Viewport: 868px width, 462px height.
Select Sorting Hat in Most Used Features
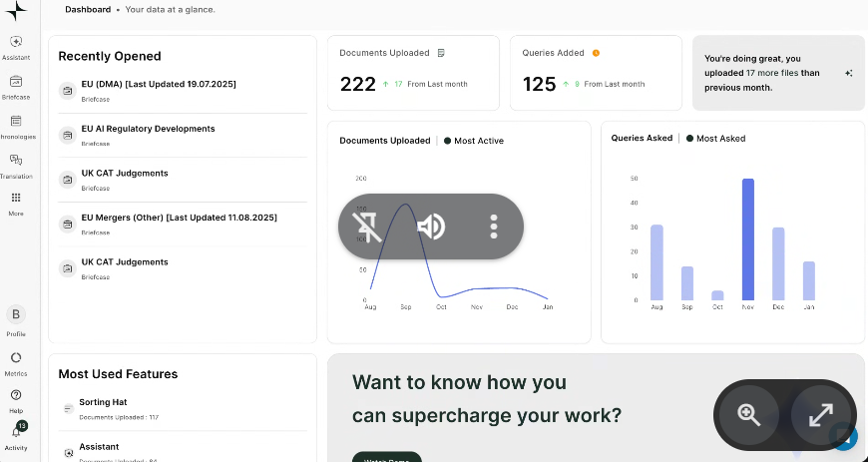click(102, 402)
